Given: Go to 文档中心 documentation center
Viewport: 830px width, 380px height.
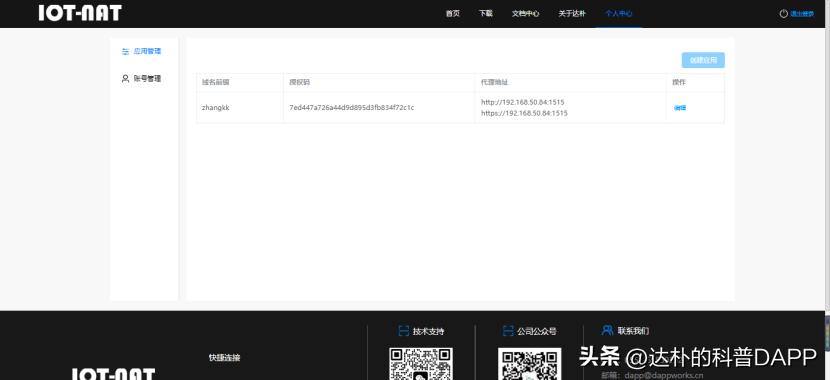Looking at the screenshot, I should coord(525,14).
